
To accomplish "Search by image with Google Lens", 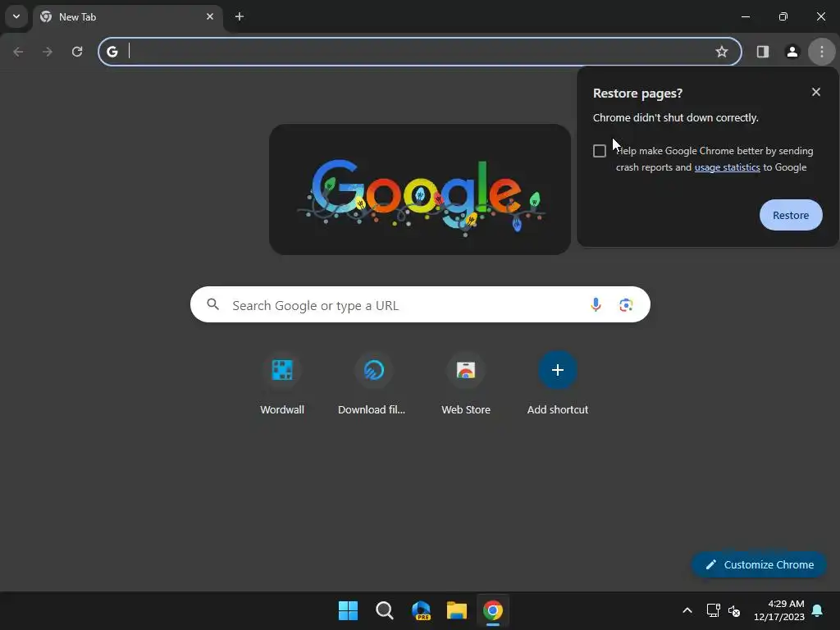I will pos(626,305).
